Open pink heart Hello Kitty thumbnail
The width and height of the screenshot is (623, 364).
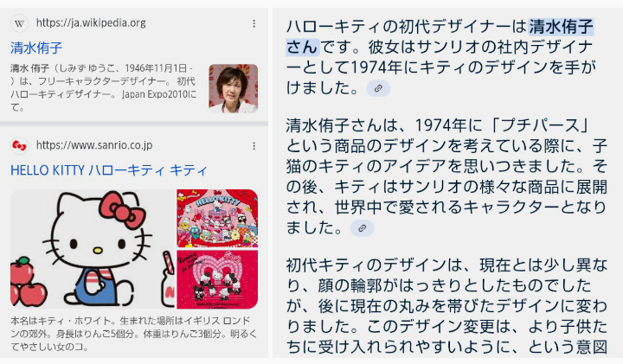(217, 279)
